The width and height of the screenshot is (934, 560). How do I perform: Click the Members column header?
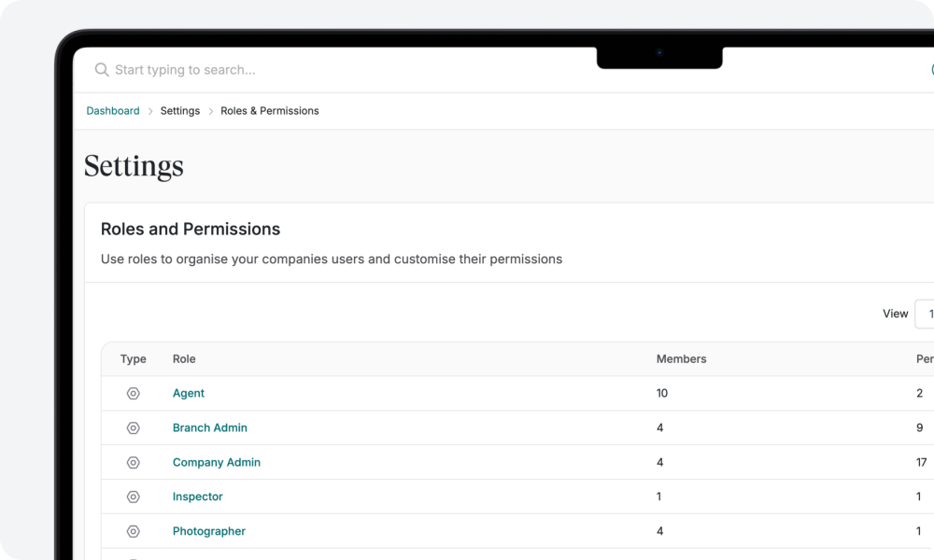pyautogui.click(x=681, y=358)
